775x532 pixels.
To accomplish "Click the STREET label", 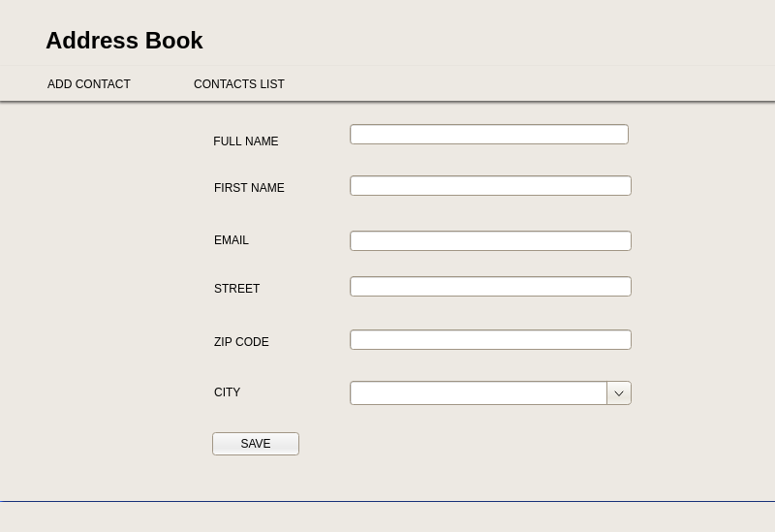I will [236, 289].
